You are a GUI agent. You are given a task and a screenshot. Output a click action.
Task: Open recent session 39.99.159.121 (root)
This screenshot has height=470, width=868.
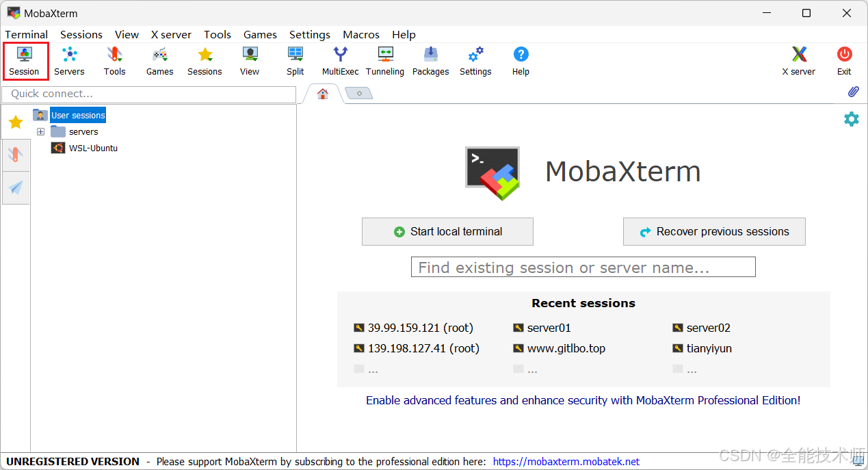coord(414,328)
